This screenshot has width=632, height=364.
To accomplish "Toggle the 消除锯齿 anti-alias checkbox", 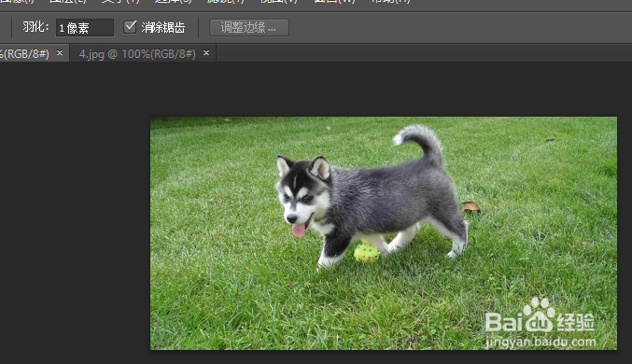I will 130,27.
